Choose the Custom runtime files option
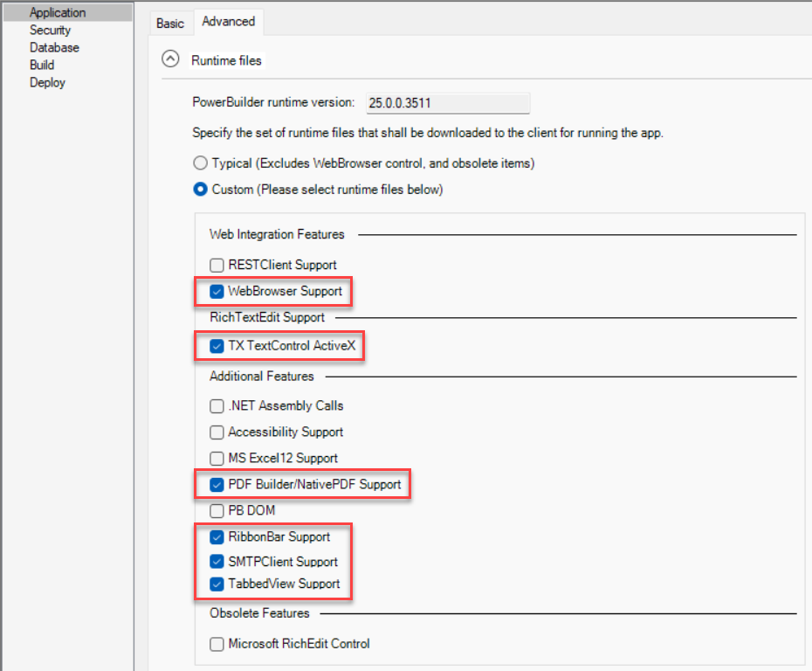The image size is (812, 671). pyautogui.click(x=201, y=190)
